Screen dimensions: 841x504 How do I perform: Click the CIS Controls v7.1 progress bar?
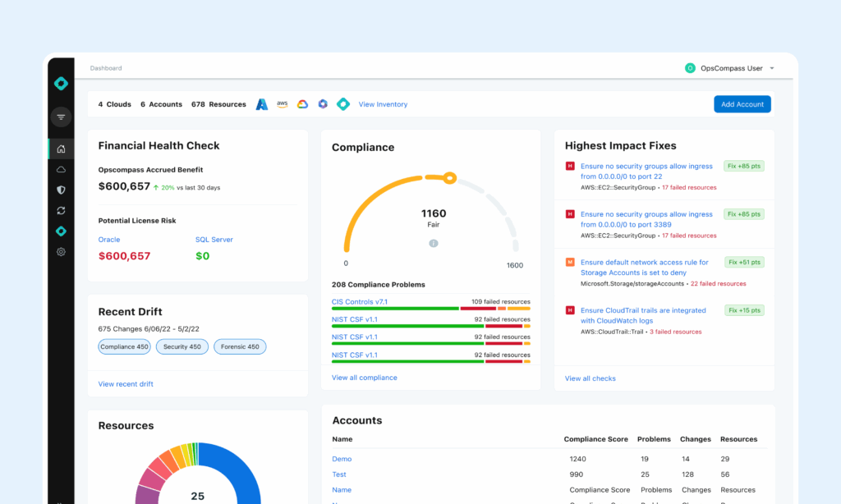(430, 309)
